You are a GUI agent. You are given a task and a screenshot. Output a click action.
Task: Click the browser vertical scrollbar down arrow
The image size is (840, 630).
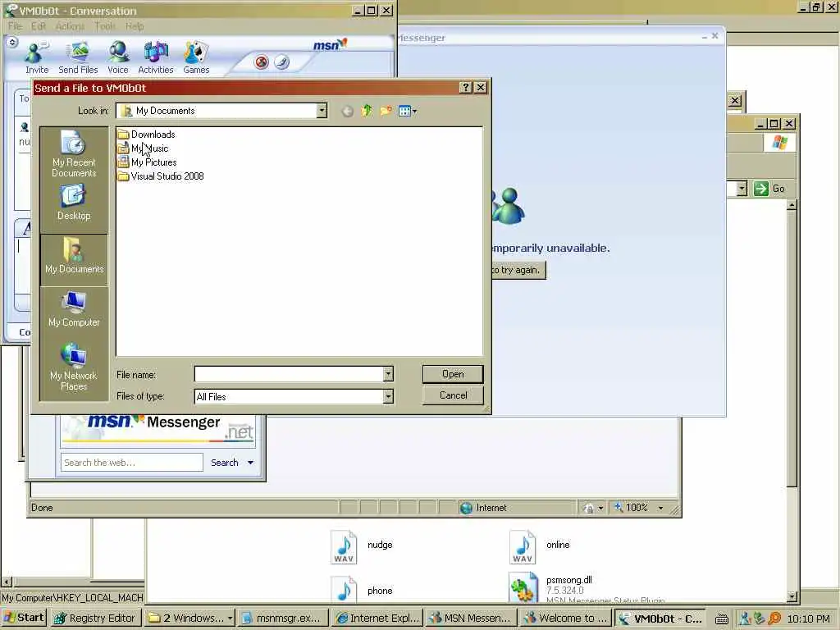792,596
